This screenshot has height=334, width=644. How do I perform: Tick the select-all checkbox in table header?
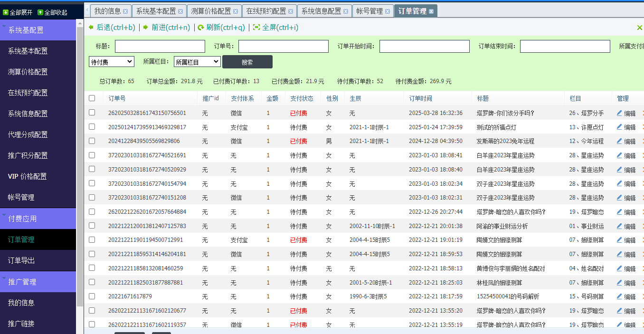(92, 98)
